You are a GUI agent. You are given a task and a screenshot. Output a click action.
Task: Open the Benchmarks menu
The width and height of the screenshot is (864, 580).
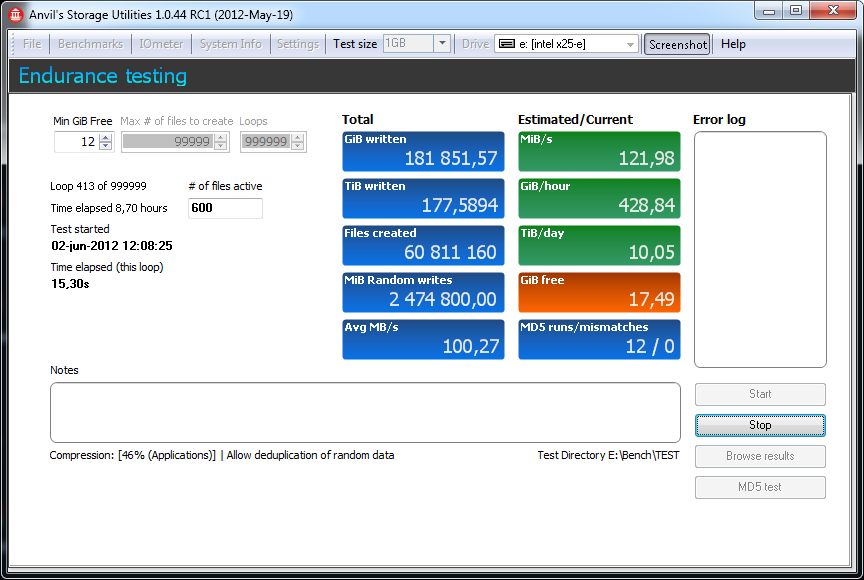90,44
